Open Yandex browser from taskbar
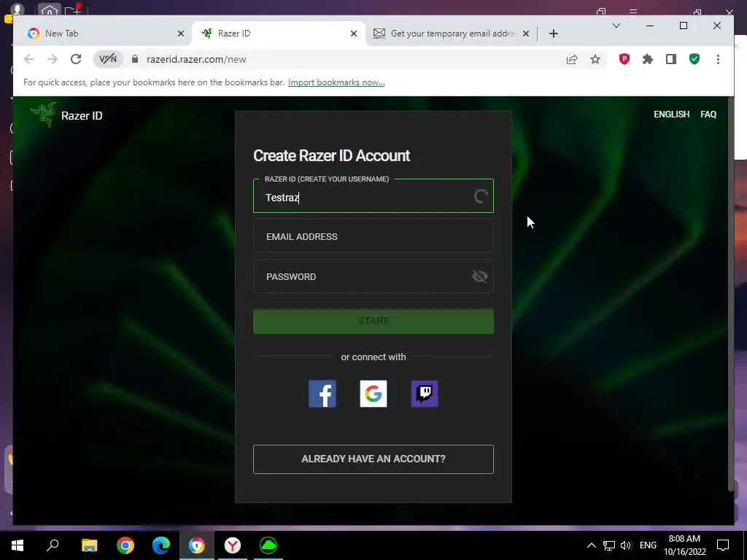 [x=233, y=545]
